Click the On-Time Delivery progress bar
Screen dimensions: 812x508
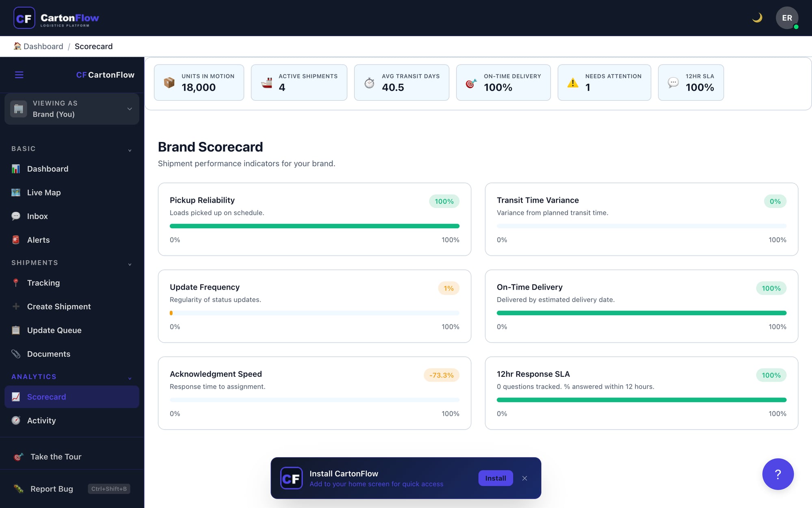pyautogui.click(x=641, y=313)
